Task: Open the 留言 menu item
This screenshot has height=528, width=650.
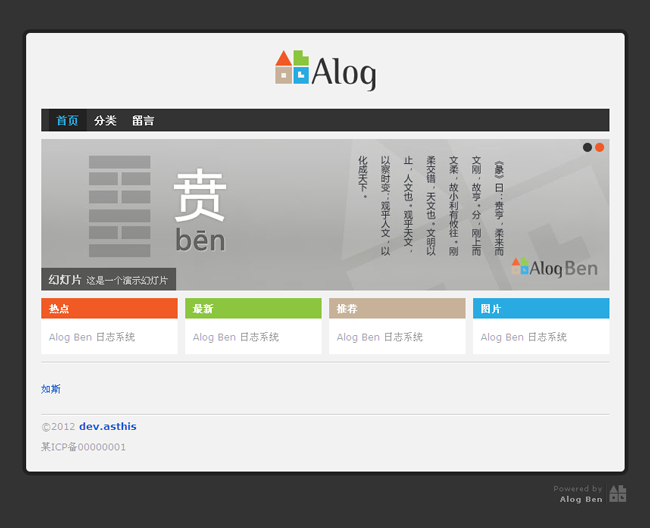Action: point(143,121)
